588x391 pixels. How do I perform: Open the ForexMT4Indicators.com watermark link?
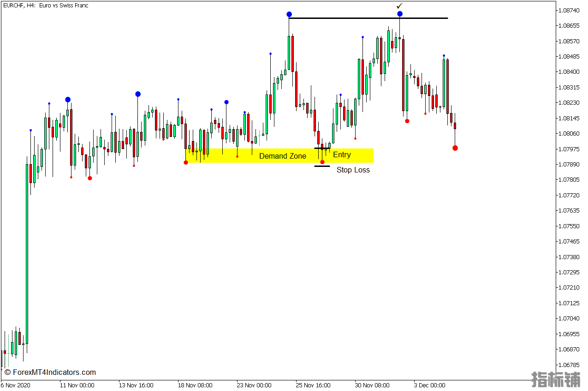click(50, 372)
